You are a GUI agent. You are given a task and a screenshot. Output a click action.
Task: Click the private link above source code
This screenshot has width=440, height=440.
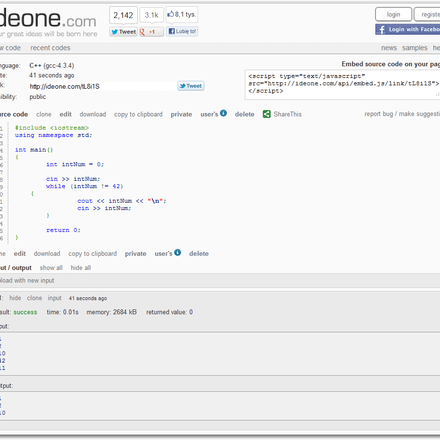pyautogui.click(x=181, y=114)
